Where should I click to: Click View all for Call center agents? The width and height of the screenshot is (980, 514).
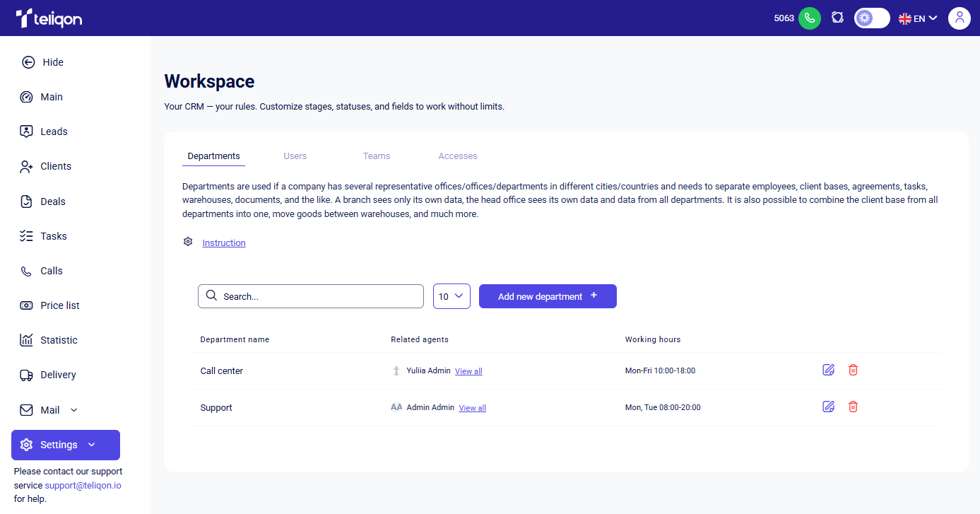click(468, 371)
